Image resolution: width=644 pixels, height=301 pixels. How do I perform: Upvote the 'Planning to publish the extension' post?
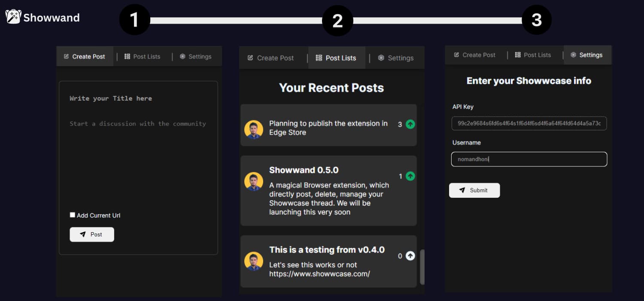coord(410,124)
